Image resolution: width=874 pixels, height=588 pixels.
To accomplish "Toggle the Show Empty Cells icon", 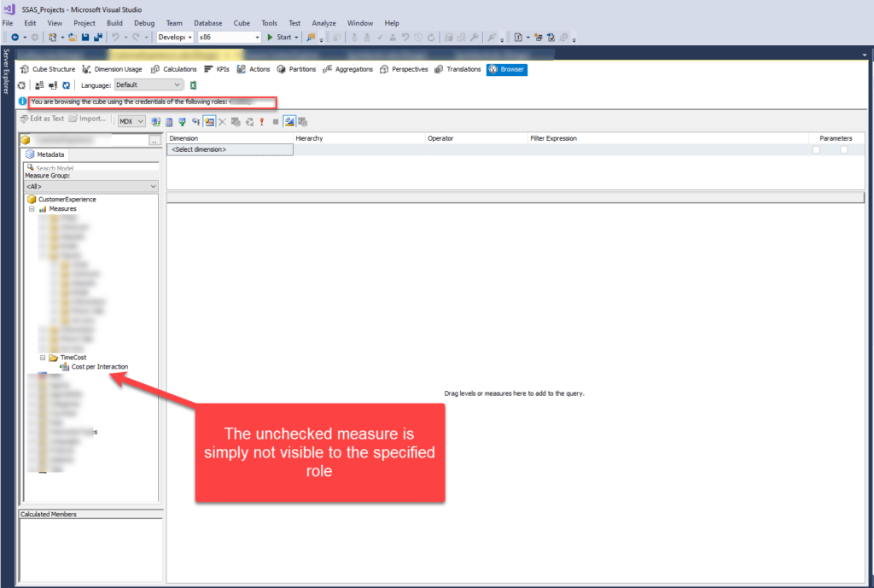I will 183,121.
